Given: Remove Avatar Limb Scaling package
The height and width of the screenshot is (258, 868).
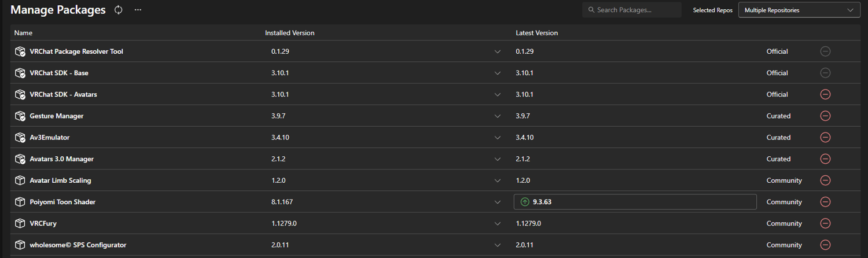Looking at the screenshot, I should click(825, 180).
